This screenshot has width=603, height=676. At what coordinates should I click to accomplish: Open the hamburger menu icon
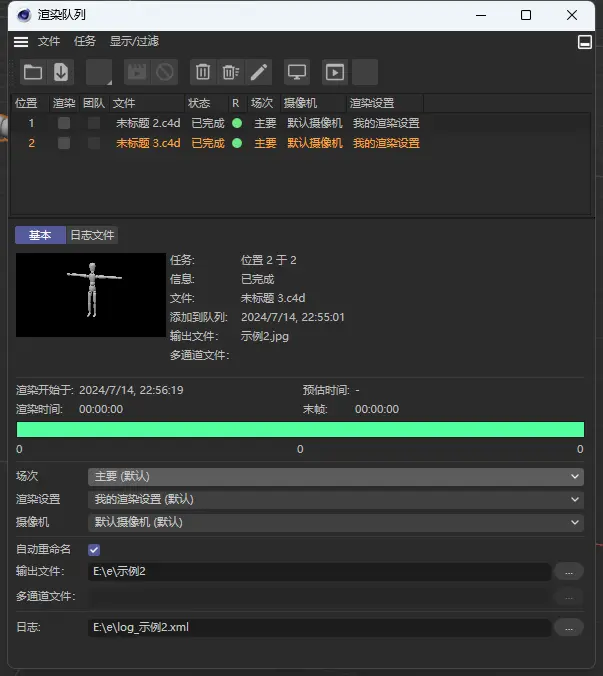(x=21, y=42)
